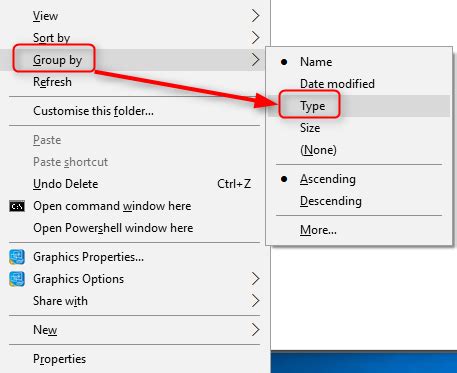Image resolution: width=457 pixels, height=373 pixels.
Task: Set grouping order to Descending
Action: (x=359, y=201)
